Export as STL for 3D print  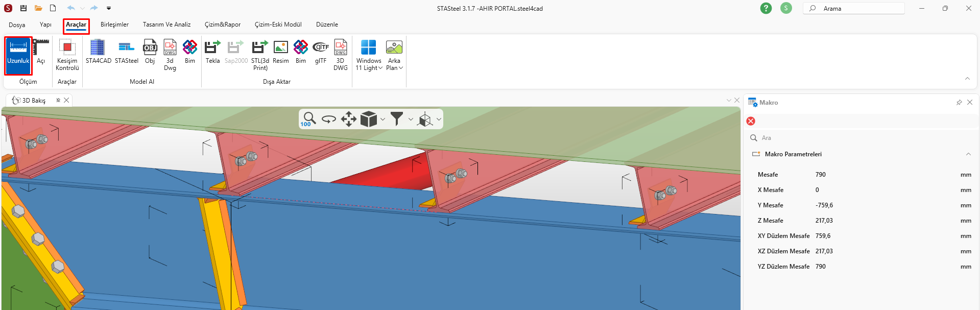[x=260, y=54]
